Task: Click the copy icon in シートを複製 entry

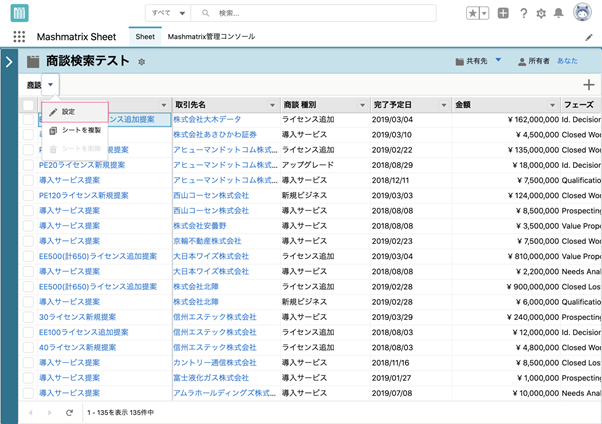Action: tap(53, 131)
